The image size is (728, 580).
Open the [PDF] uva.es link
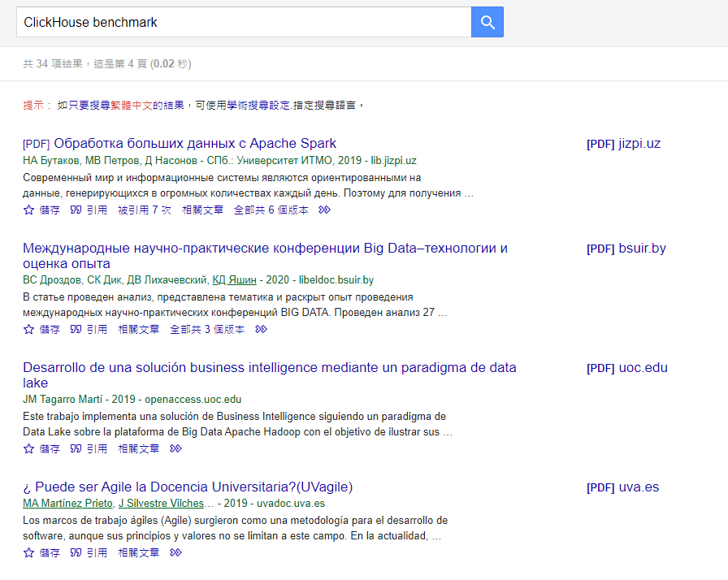622,487
